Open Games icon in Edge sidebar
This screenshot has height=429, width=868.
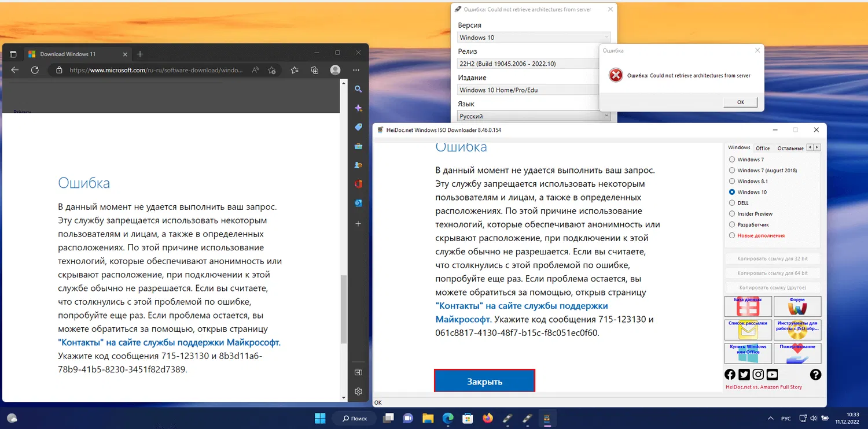click(x=358, y=165)
